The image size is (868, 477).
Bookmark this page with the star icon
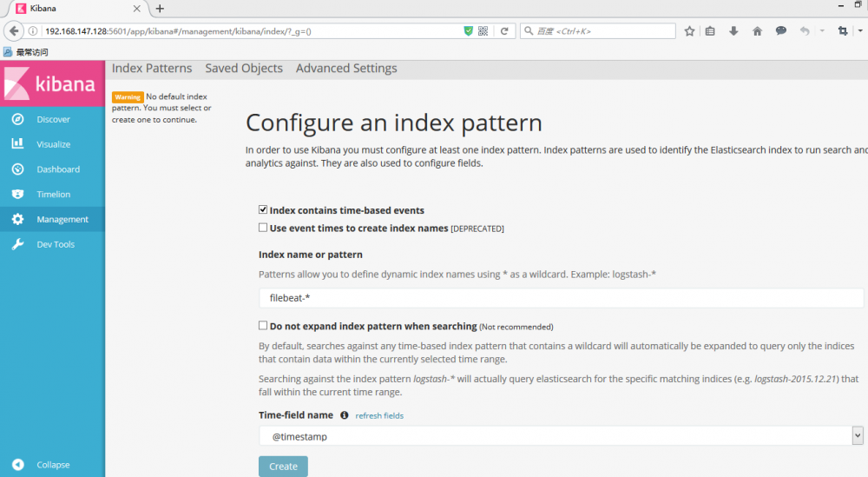(689, 31)
